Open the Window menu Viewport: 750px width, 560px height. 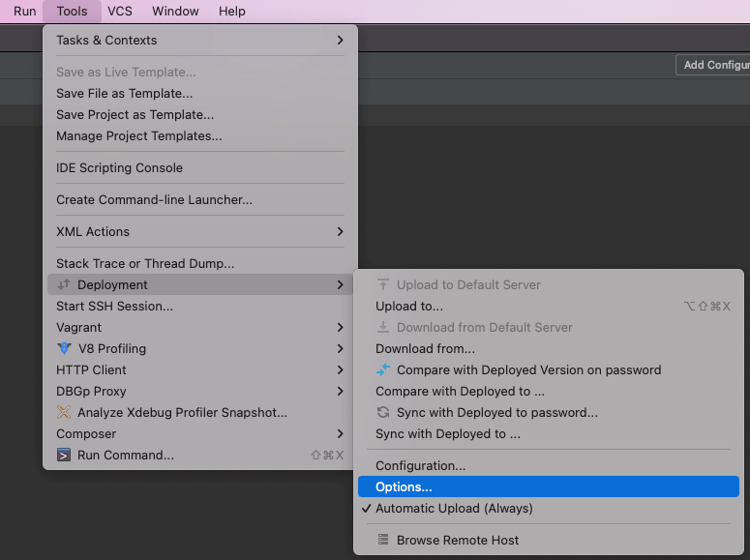[x=175, y=12]
